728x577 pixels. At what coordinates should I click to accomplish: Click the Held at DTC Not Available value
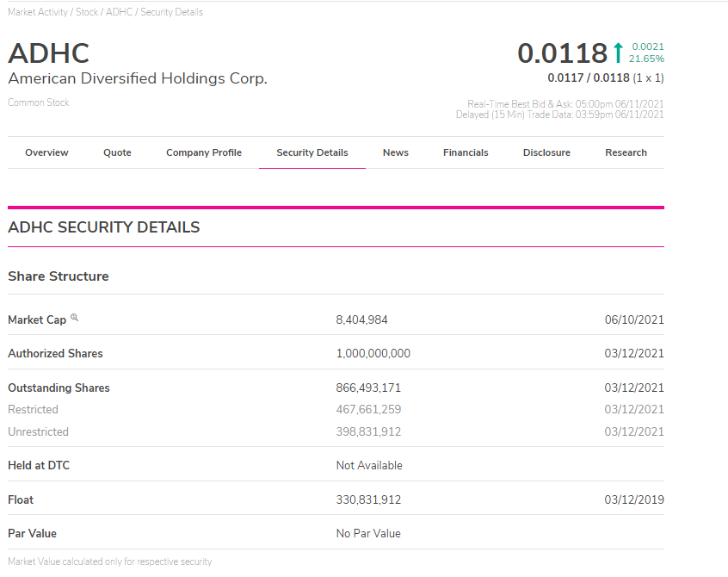(x=369, y=466)
